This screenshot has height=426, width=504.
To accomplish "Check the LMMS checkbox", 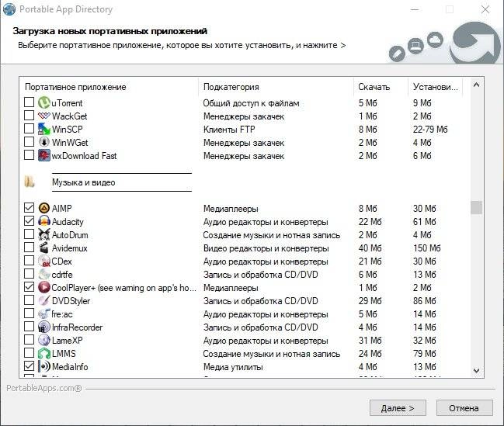I will (29, 352).
